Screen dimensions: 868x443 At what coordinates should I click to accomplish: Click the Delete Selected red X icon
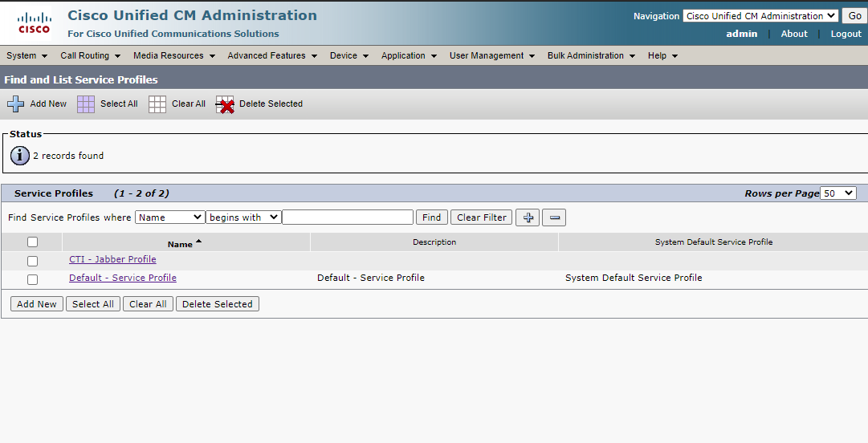pos(225,104)
